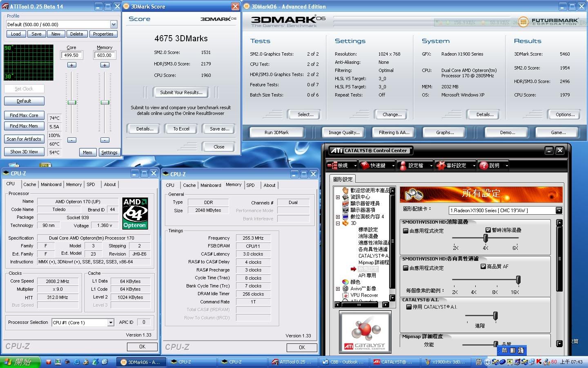Open the CPU-Z Processor Selection dropdown
This screenshot has width=588, height=368.
[x=110, y=323]
